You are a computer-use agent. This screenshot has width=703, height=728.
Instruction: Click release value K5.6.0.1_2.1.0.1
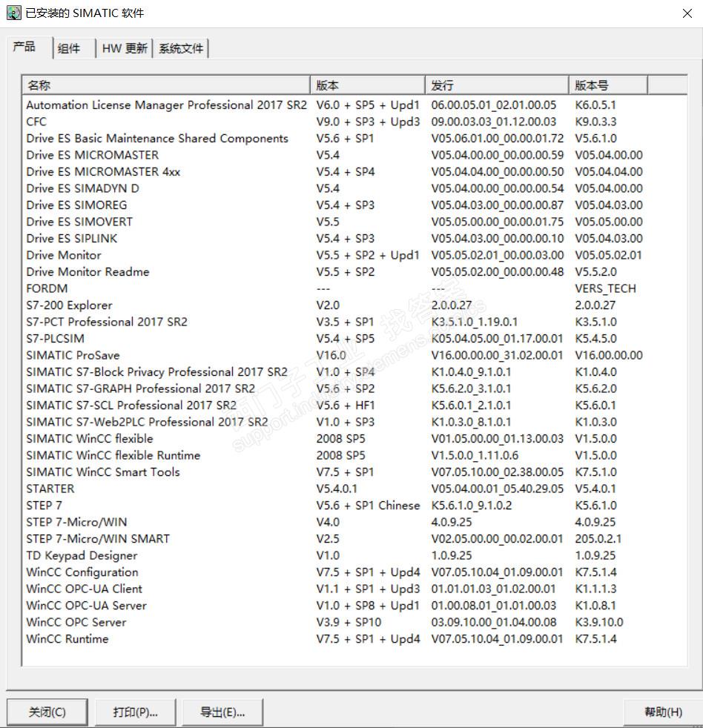tap(471, 406)
